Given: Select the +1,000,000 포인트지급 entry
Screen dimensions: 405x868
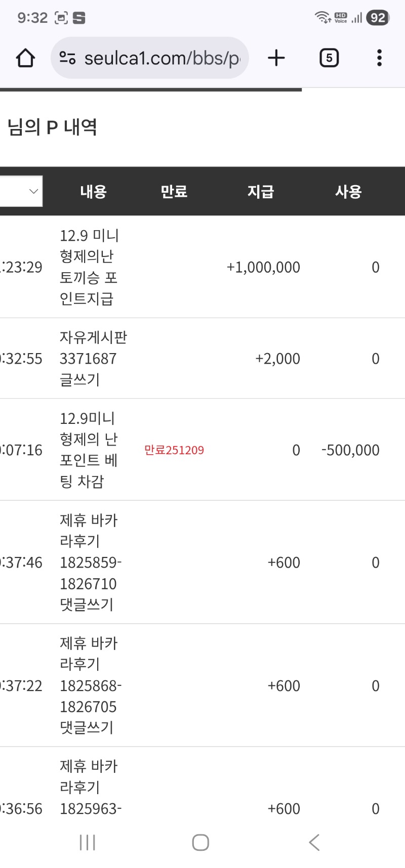Looking at the screenshot, I should coord(202,267).
